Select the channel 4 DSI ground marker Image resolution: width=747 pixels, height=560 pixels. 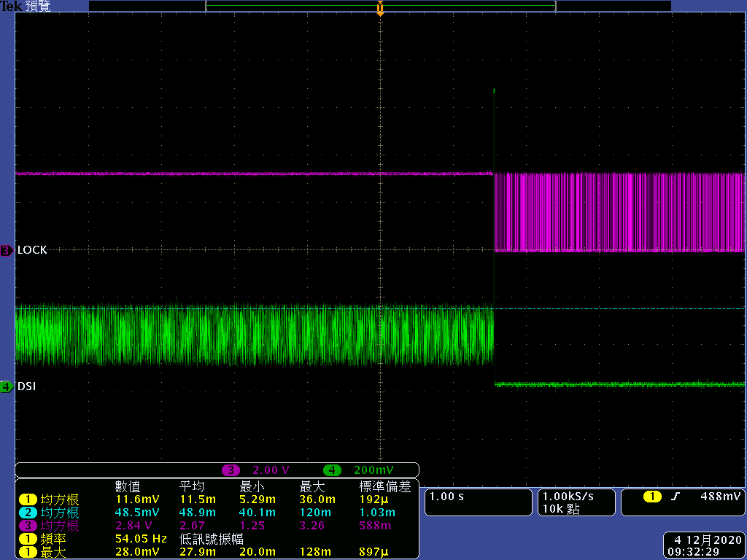[6, 387]
